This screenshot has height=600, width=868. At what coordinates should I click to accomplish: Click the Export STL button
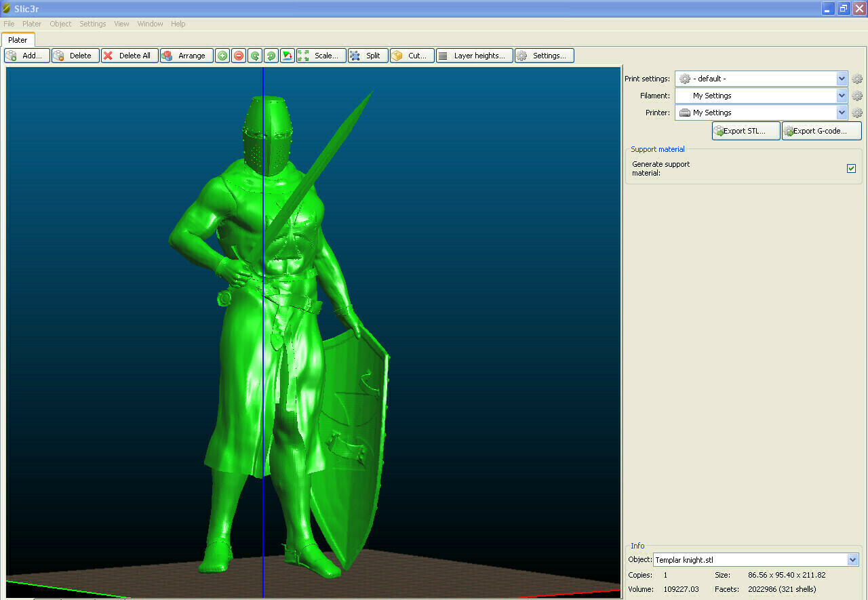(745, 131)
